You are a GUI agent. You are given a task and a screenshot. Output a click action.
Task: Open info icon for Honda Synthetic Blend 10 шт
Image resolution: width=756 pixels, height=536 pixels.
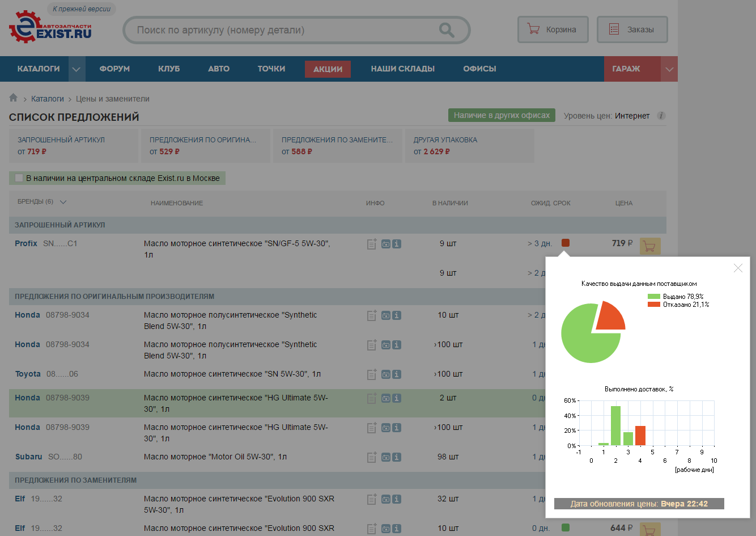(397, 315)
